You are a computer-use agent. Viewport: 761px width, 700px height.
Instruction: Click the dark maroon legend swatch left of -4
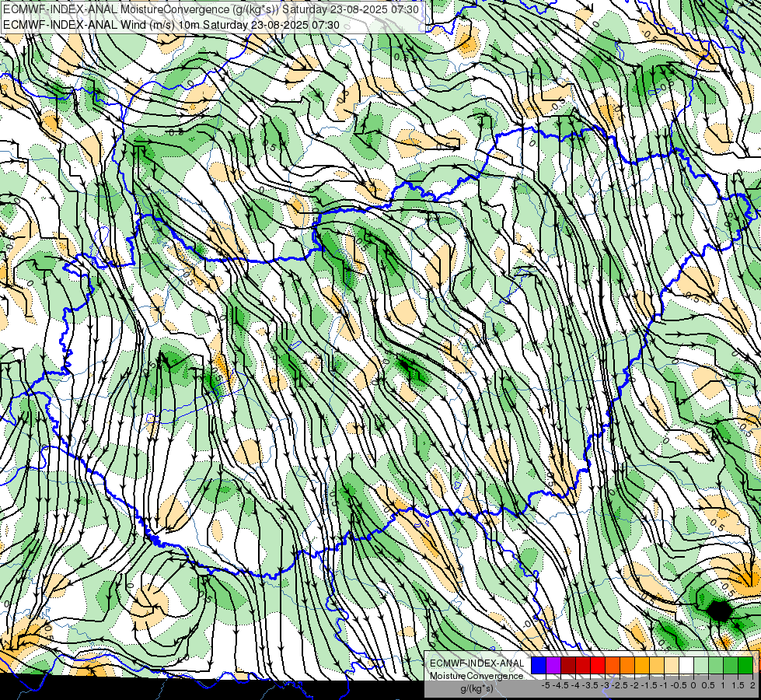[568, 665]
